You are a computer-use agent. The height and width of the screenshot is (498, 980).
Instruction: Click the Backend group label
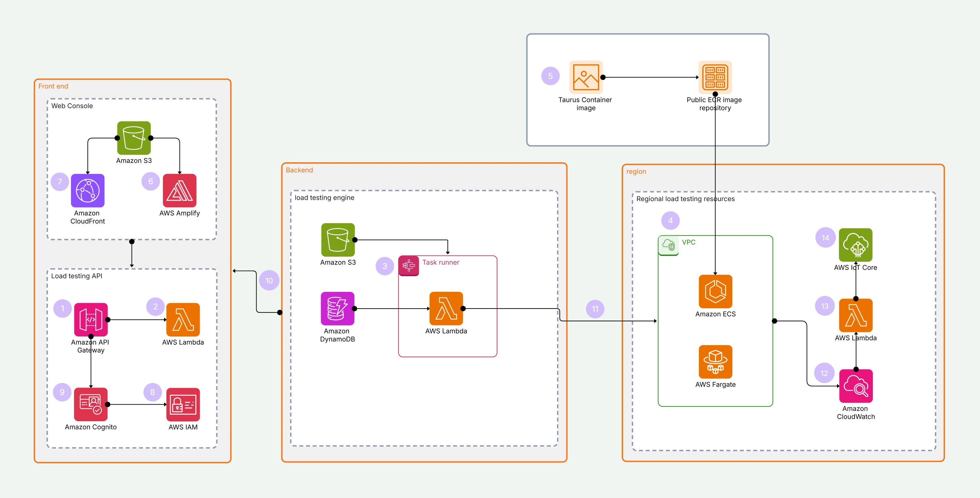[299, 170]
